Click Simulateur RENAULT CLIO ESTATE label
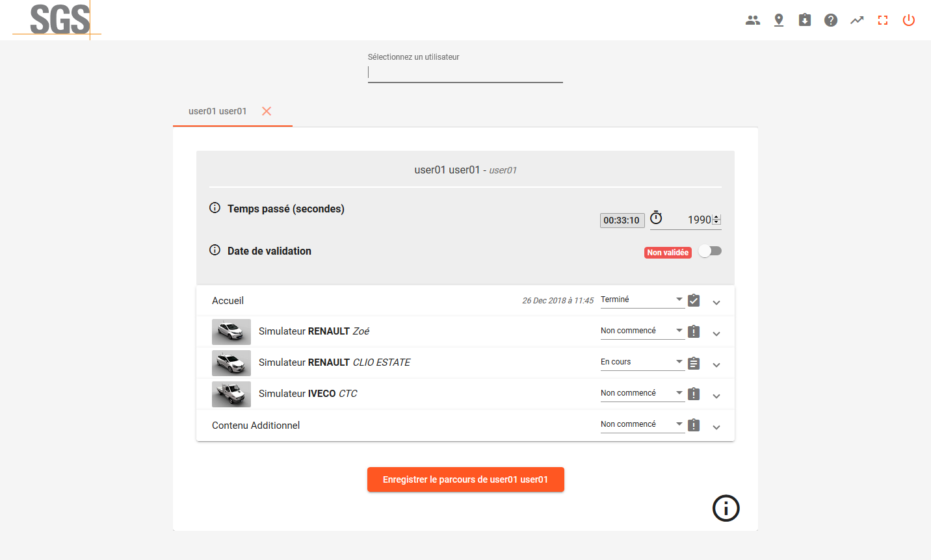This screenshot has height=560, width=931. [x=334, y=363]
